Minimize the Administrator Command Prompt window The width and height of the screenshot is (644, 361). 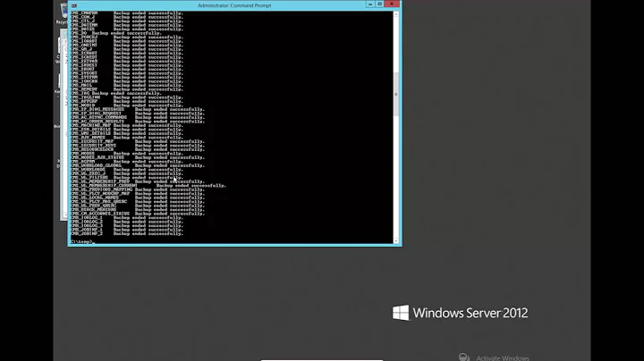(x=370, y=4)
